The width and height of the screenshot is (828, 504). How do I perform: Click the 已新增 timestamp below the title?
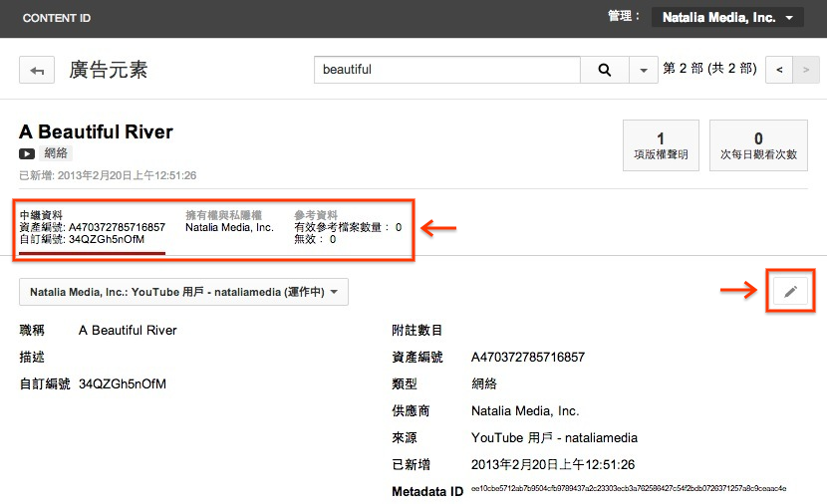coord(108,175)
